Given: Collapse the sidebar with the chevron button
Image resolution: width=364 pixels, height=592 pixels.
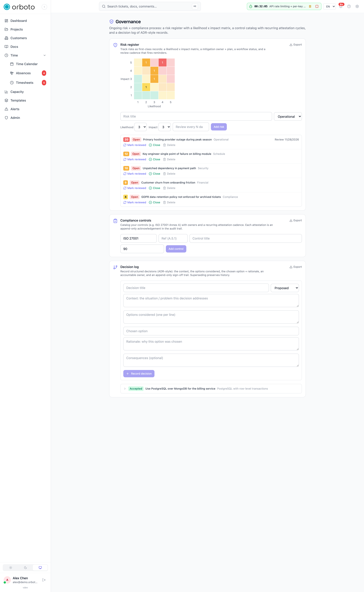Looking at the screenshot, I should click(44, 7).
